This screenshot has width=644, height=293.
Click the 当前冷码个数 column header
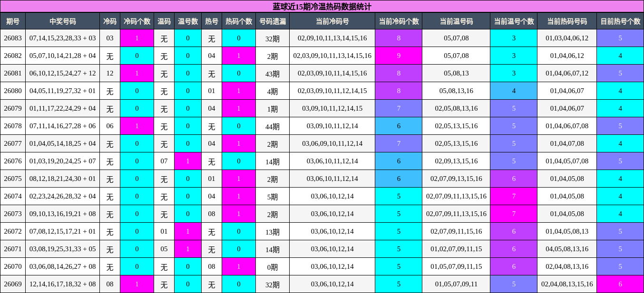[399, 21]
